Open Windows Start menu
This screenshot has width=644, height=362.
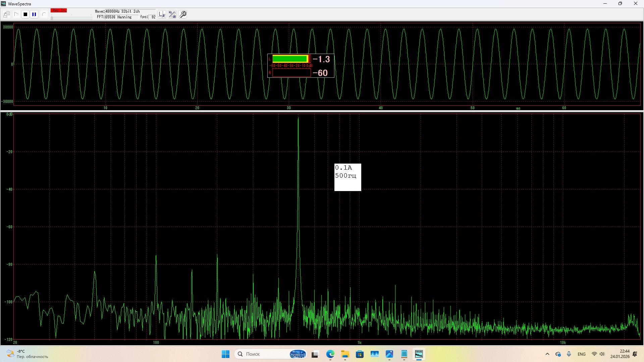click(x=225, y=354)
